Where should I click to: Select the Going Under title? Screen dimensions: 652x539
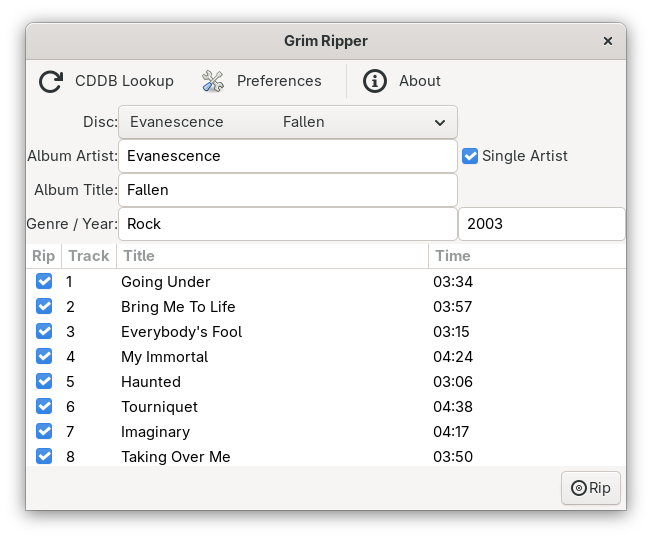(165, 282)
